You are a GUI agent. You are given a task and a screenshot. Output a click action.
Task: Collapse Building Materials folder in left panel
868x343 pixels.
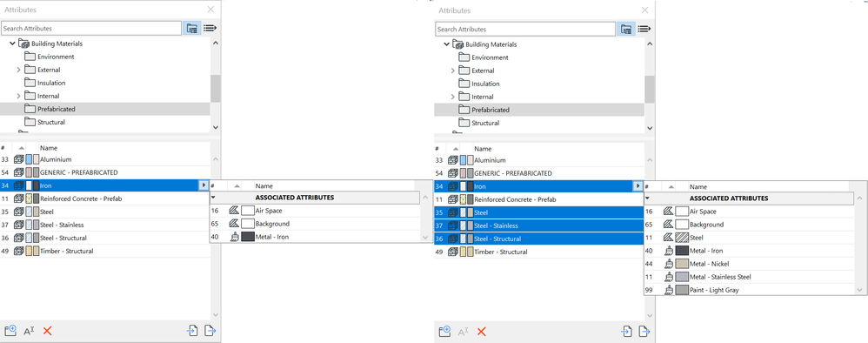13,44
